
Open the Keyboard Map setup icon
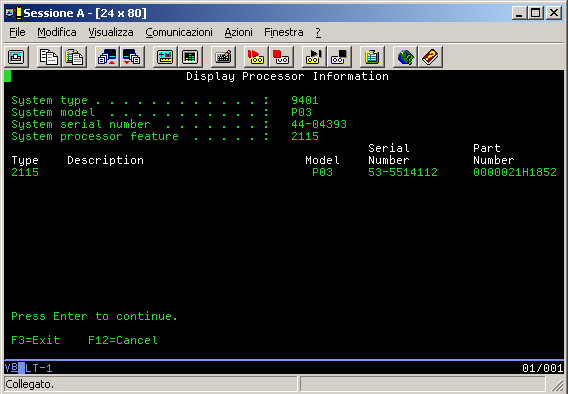tap(223, 57)
